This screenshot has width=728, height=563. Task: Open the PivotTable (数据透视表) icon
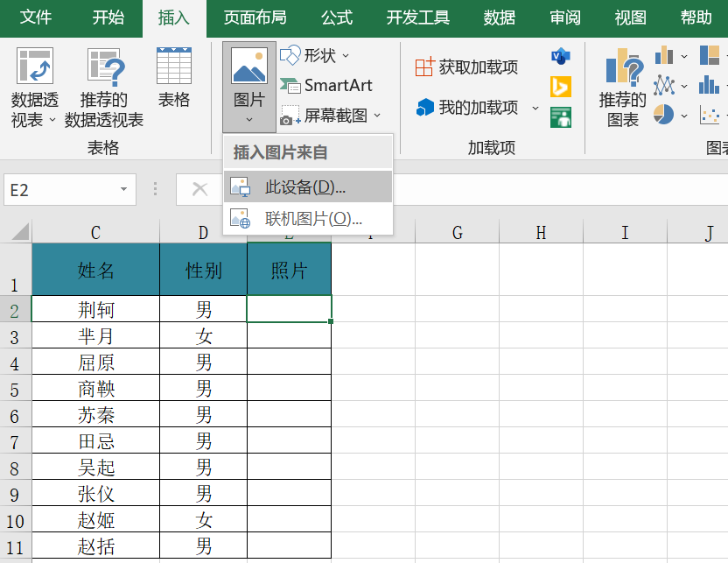coord(35,67)
